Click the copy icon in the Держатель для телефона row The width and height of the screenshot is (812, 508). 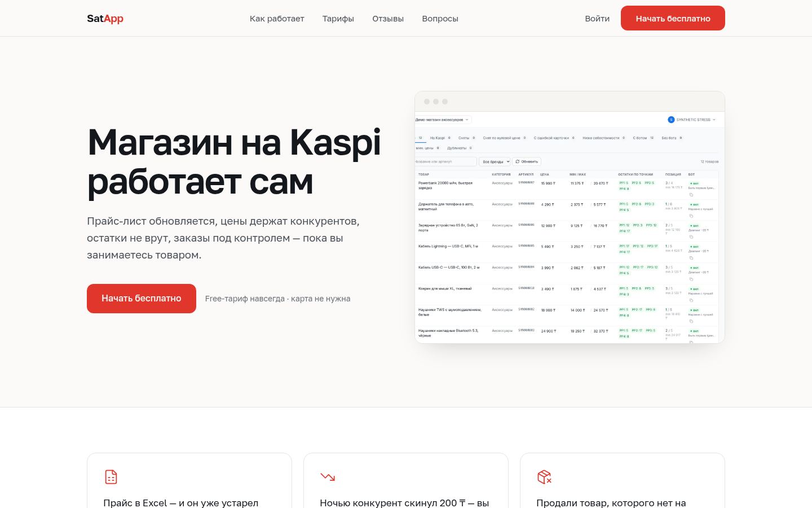point(691,216)
